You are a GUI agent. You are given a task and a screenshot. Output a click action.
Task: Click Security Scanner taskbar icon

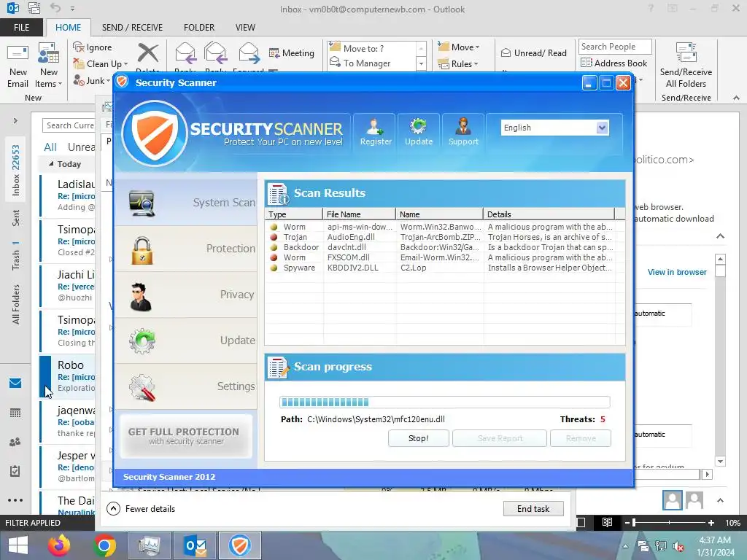coord(239,545)
